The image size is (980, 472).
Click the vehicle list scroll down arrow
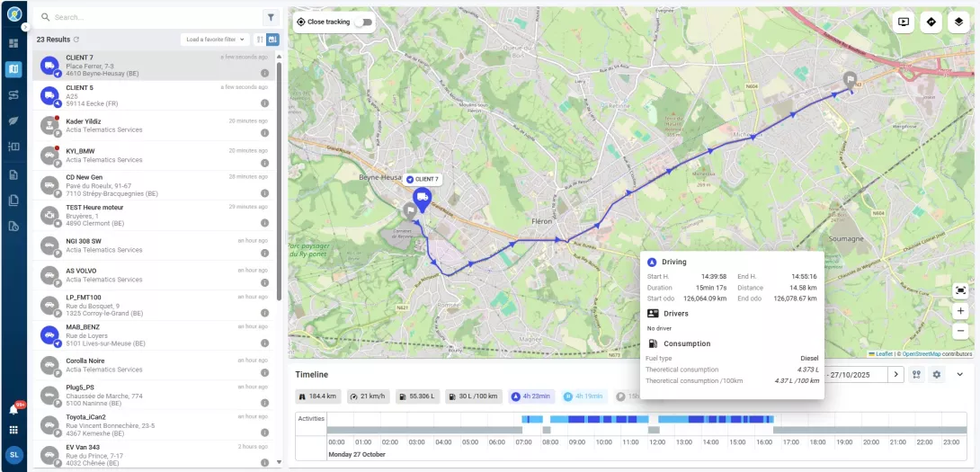coord(279,462)
